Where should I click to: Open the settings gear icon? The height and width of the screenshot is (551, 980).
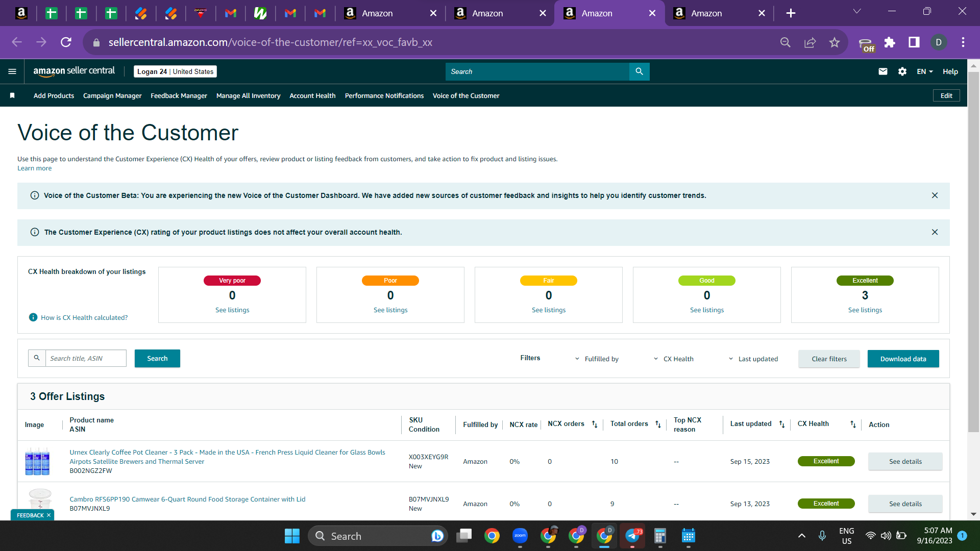tap(902, 71)
